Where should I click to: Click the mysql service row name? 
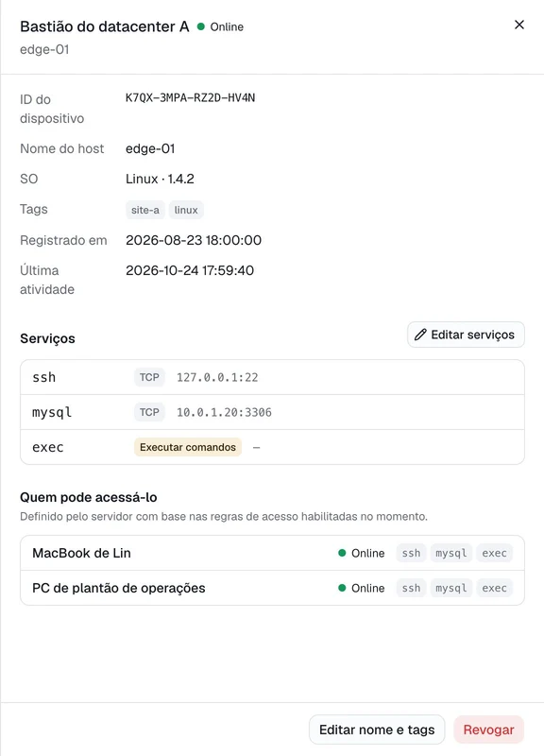pyautogui.click(x=52, y=412)
